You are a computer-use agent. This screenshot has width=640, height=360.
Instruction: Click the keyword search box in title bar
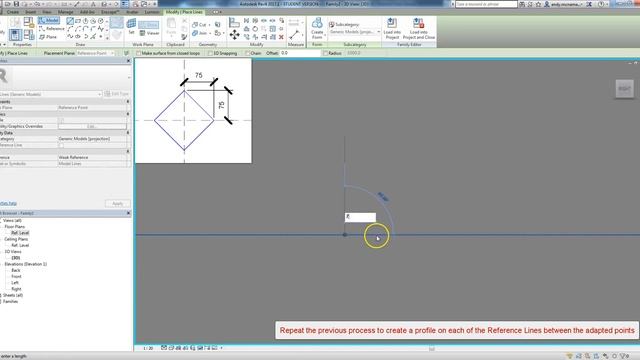486,4
